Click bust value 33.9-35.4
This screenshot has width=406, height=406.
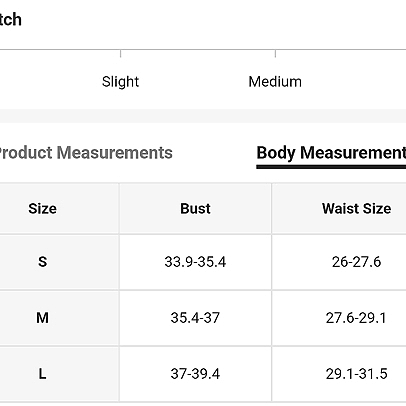195,262
